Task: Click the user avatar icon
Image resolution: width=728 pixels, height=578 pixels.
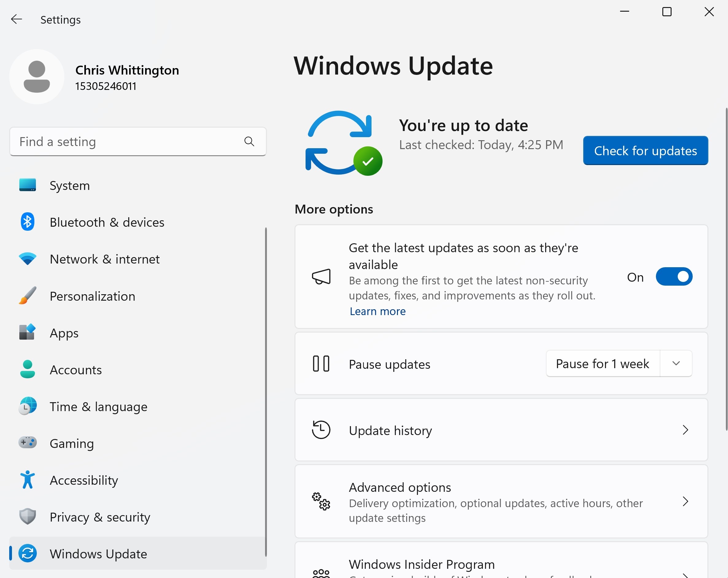Action: click(x=37, y=77)
